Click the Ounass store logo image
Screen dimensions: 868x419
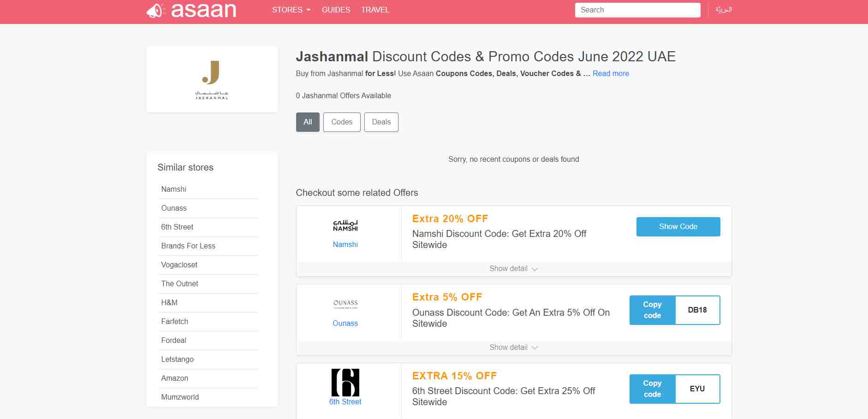coord(345,304)
